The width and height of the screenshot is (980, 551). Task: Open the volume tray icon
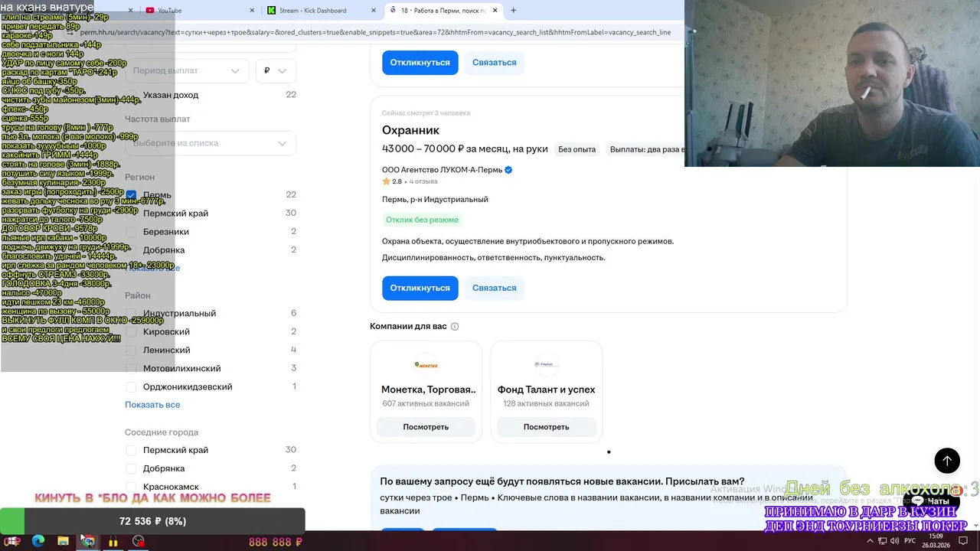tap(893, 540)
